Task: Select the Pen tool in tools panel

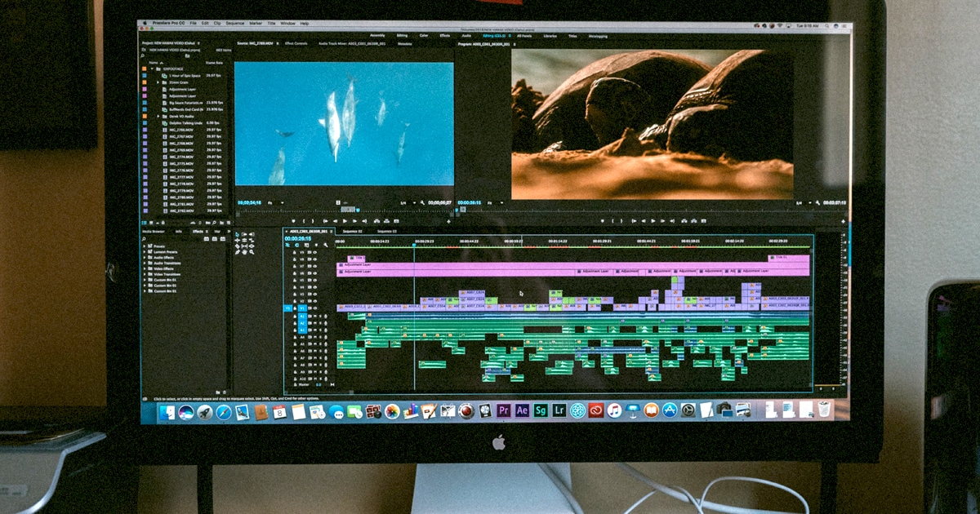Action: pos(238,251)
